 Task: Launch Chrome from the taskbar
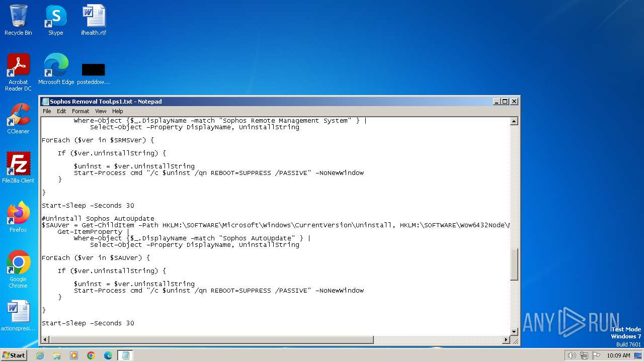click(91, 355)
